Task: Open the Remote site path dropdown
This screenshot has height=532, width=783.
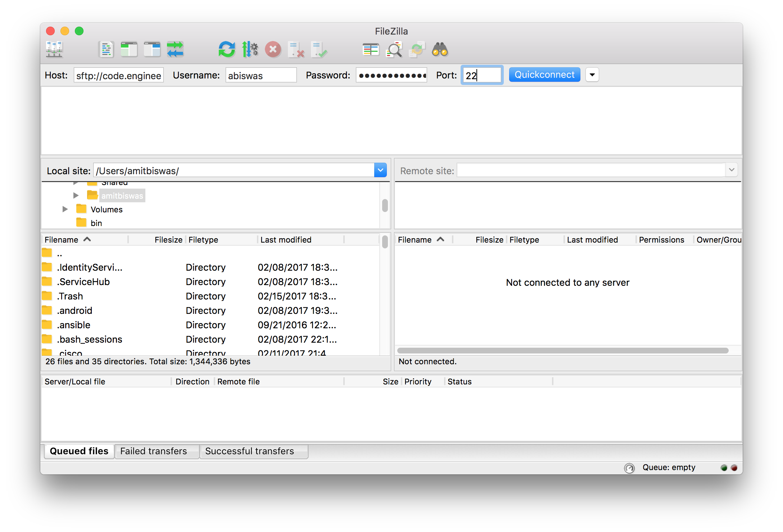Action: pos(732,170)
